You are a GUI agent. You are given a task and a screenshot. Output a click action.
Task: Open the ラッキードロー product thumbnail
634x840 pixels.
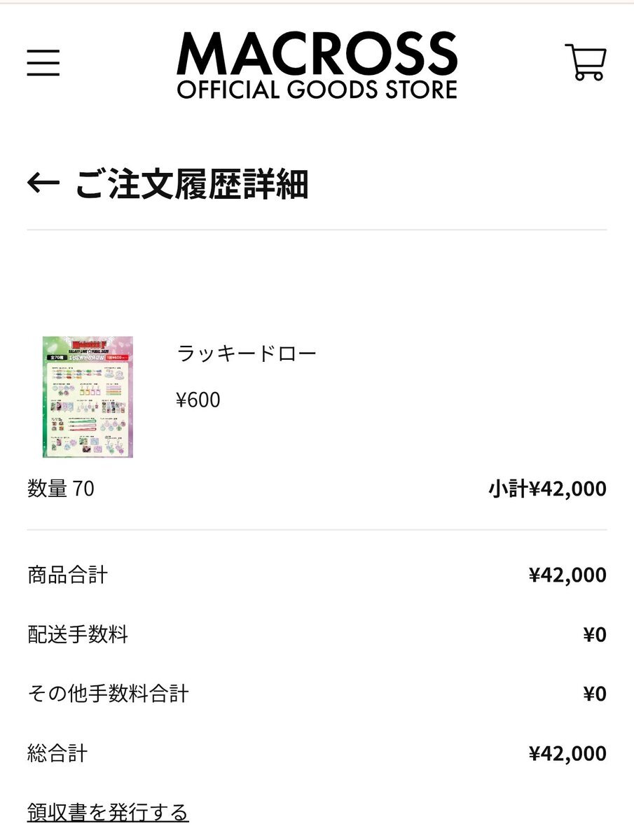pyautogui.click(x=88, y=397)
